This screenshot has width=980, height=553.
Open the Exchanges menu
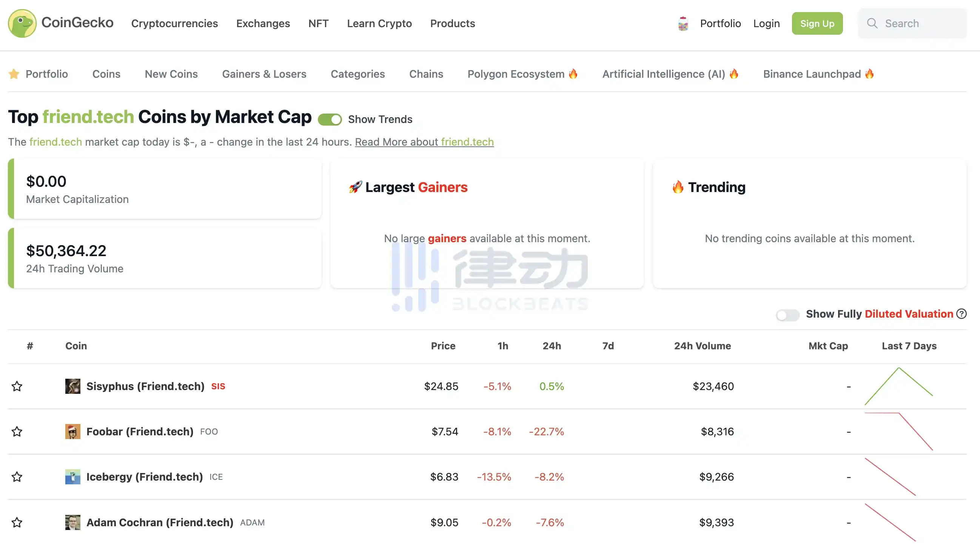(x=263, y=23)
